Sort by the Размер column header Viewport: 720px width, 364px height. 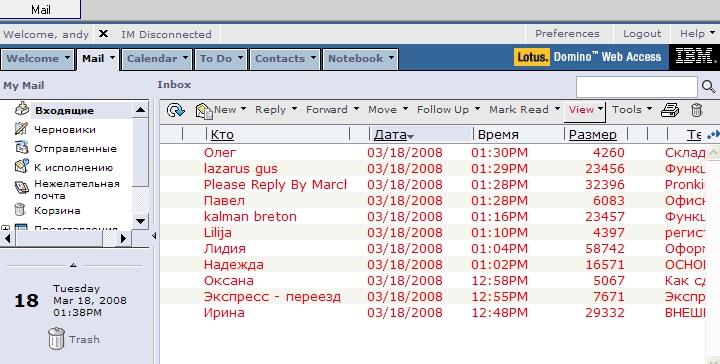tap(592, 135)
